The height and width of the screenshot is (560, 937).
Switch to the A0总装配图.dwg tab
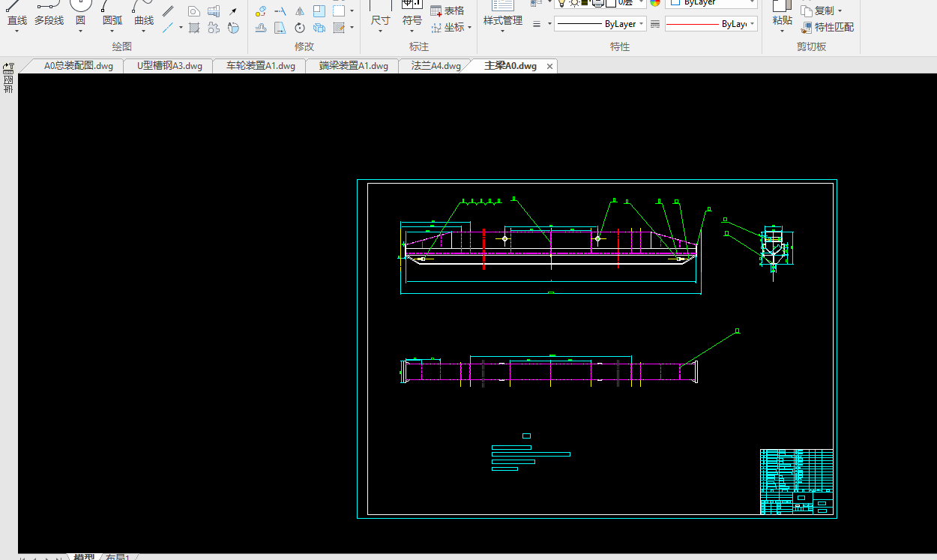[x=78, y=66]
